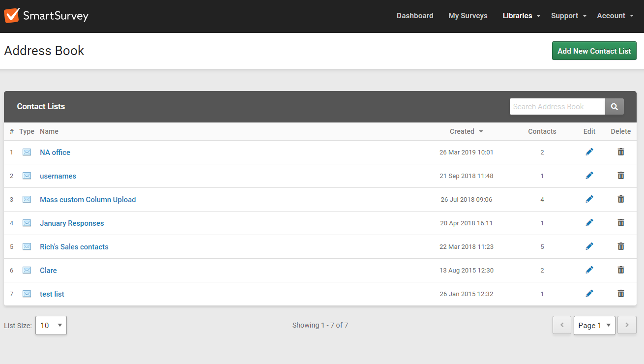Delete January Responses using its trash icon
Screen dimensions: 644x364
[x=621, y=222]
